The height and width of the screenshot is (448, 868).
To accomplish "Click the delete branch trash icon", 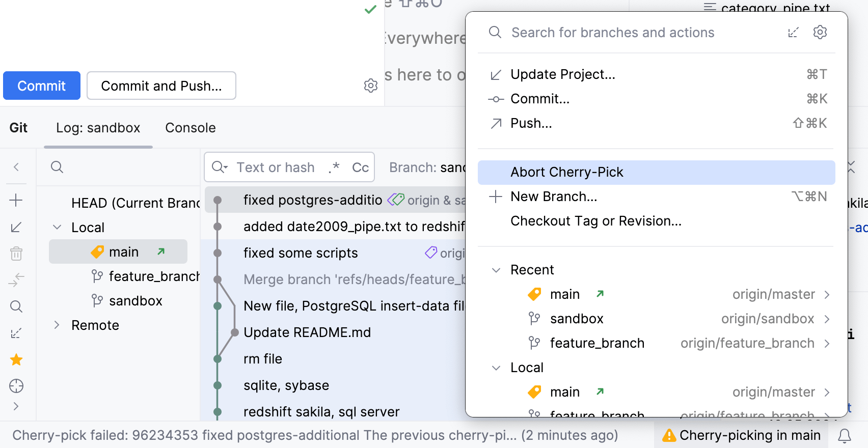I will [16, 254].
